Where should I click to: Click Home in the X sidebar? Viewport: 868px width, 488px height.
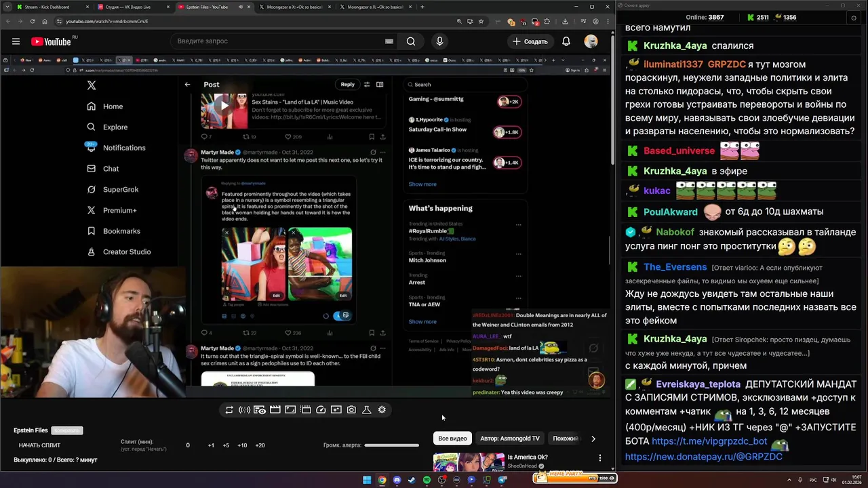point(105,106)
